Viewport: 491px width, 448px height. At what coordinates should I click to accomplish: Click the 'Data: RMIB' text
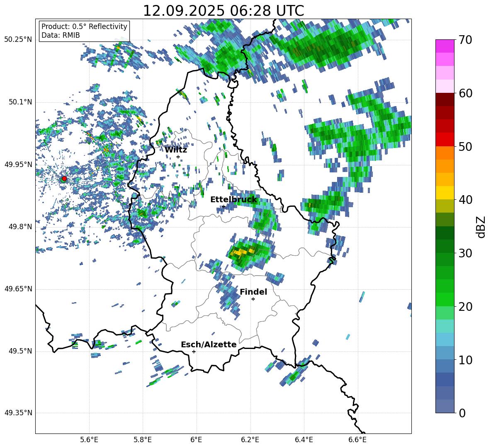tap(61, 35)
